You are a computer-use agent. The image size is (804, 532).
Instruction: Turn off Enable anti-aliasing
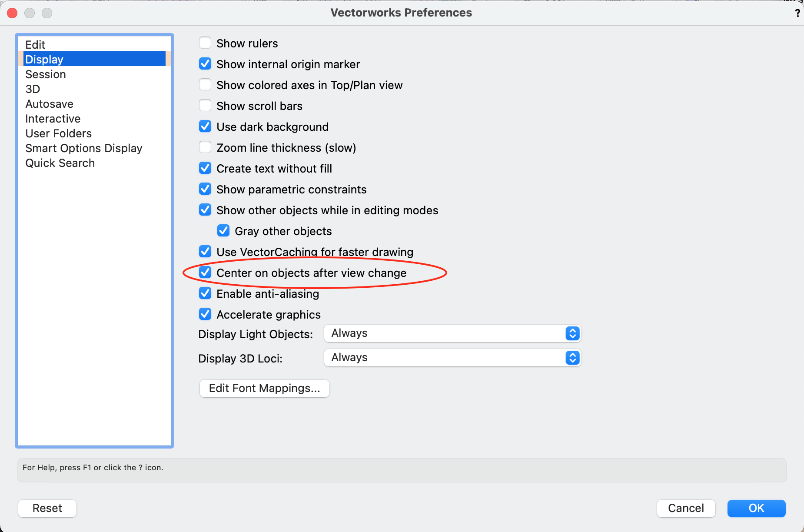[x=205, y=293]
